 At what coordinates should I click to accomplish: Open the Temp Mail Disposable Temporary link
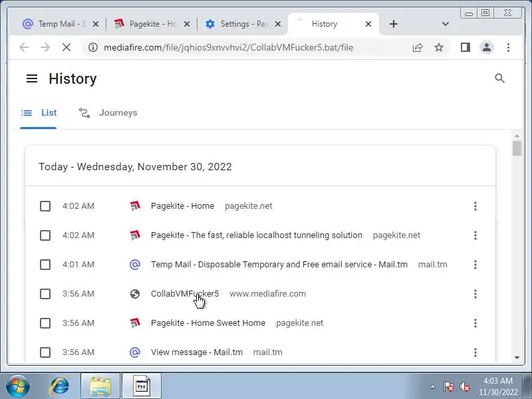(x=279, y=264)
